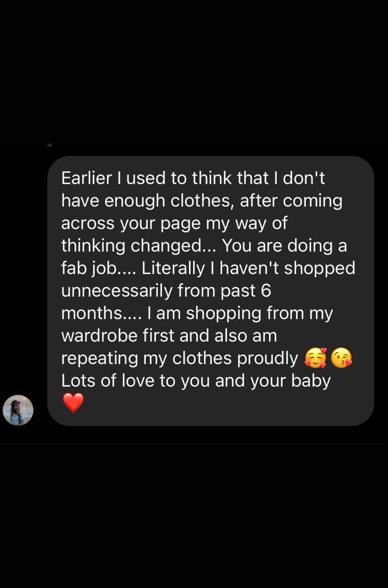Tap the smiling face with hearts emoji

tap(316, 358)
